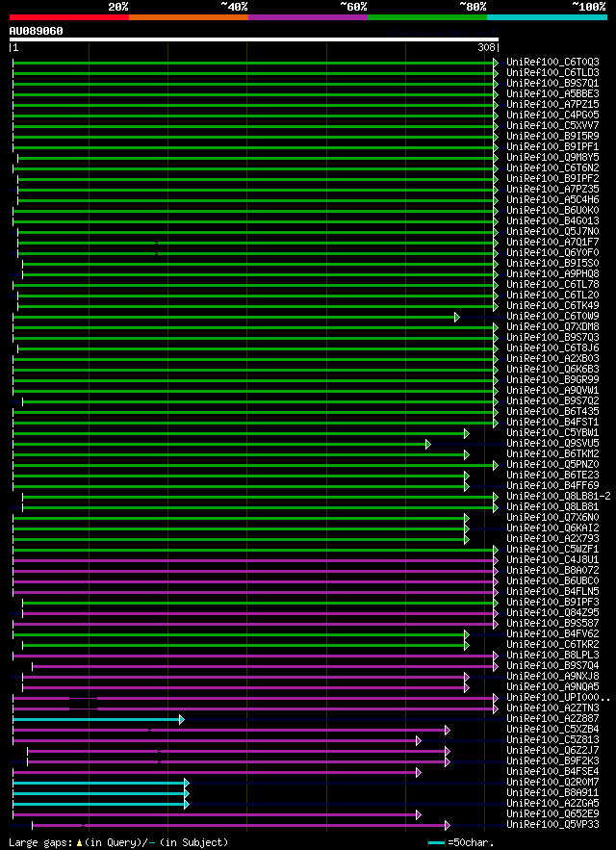Click the UniRef100_A9NXJ8 label
616x850 pixels.
pos(553,677)
